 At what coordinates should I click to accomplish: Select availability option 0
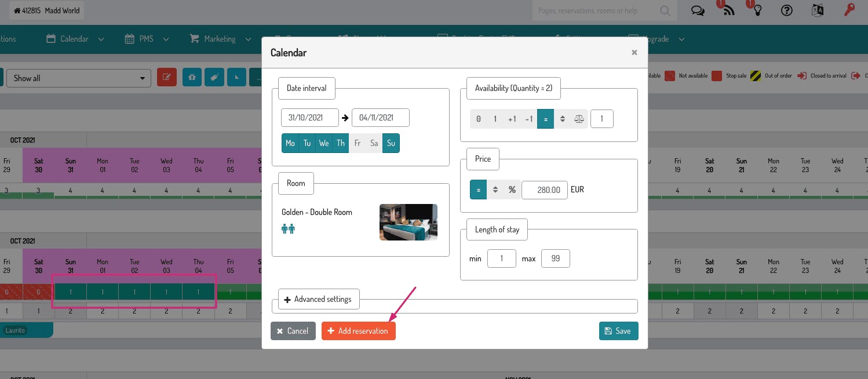478,119
